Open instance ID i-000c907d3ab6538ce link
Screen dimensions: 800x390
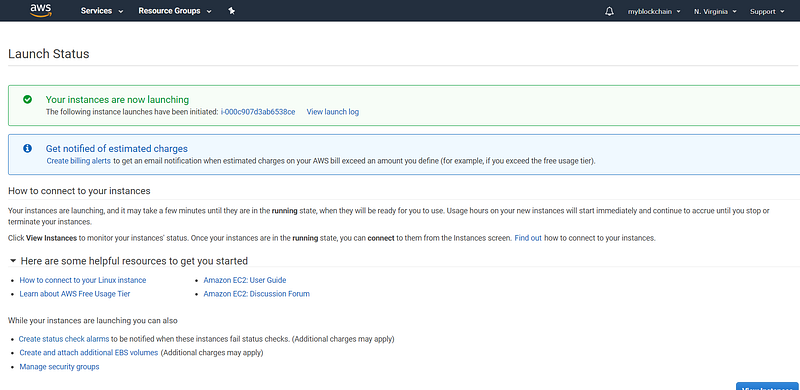click(x=258, y=112)
